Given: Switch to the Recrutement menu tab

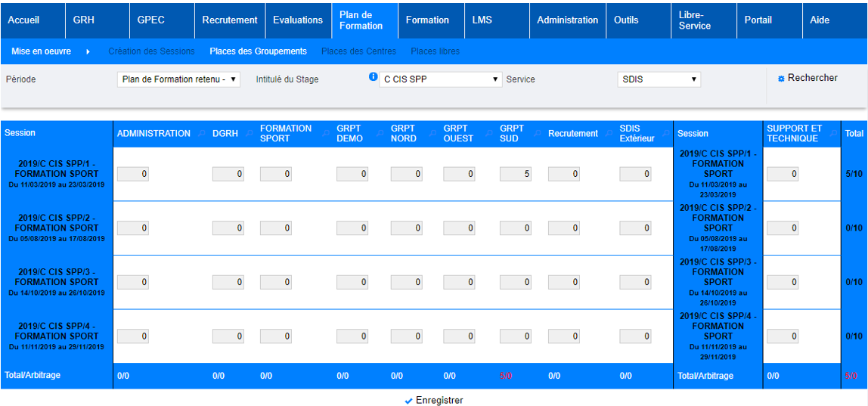Looking at the screenshot, I should pyautogui.click(x=230, y=20).
